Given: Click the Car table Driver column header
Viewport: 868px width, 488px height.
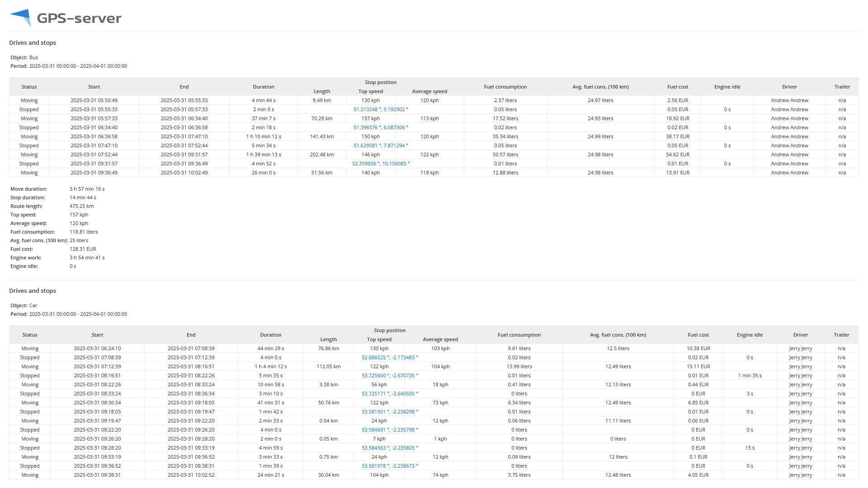Looking at the screenshot, I should click(800, 335).
